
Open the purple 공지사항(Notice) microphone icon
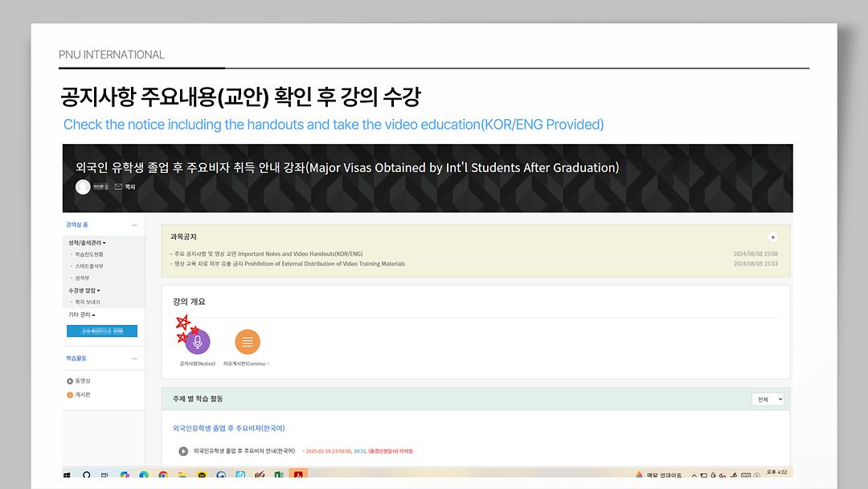pos(198,342)
